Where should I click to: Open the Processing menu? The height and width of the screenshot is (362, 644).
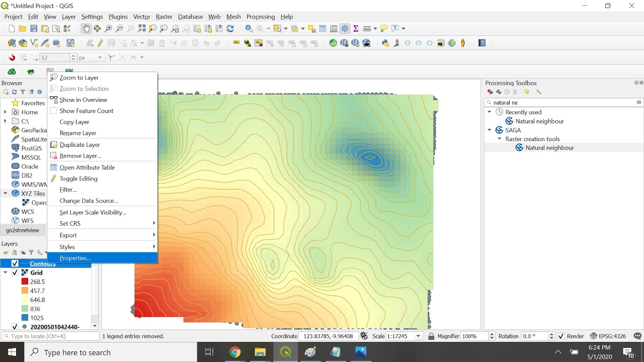tap(260, 16)
